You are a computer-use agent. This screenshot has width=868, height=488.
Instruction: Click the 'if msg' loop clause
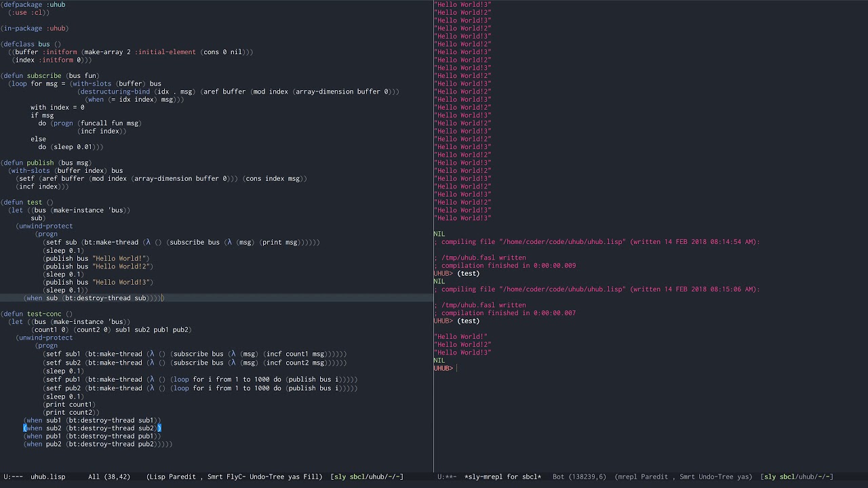(42, 115)
